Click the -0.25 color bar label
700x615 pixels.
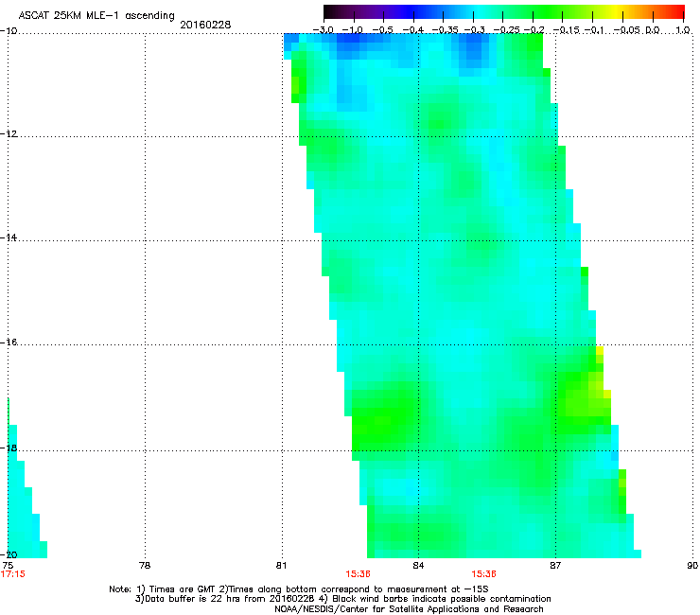point(507,30)
